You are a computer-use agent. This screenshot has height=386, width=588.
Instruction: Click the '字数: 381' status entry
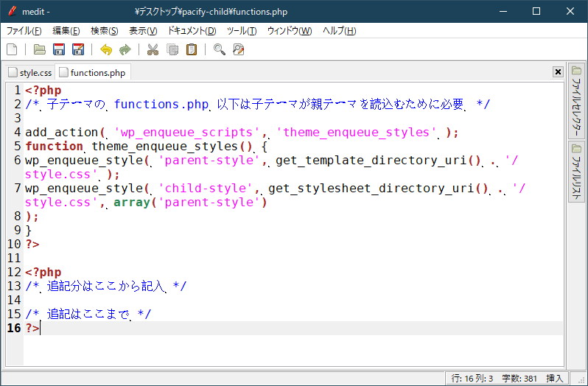pos(519,379)
